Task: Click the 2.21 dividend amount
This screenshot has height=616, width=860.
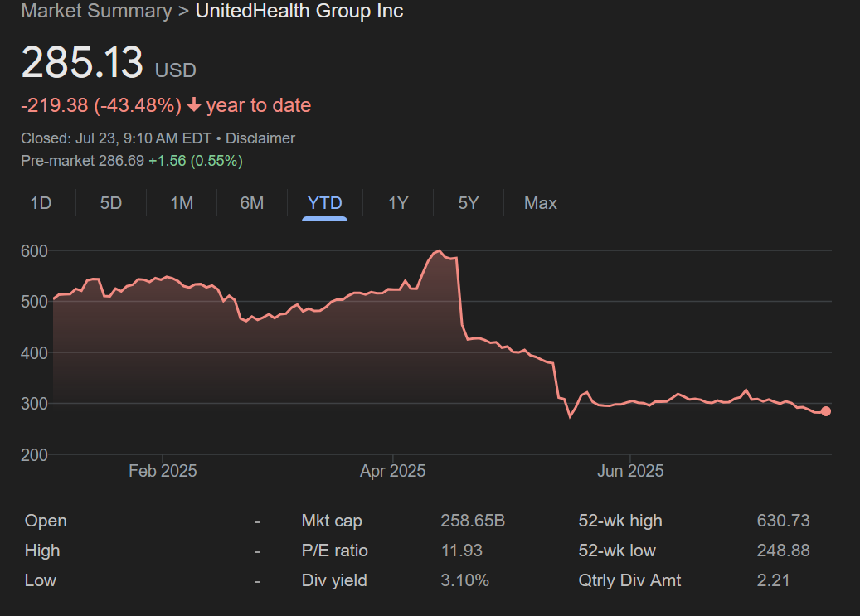Action: pyautogui.click(x=774, y=580)
